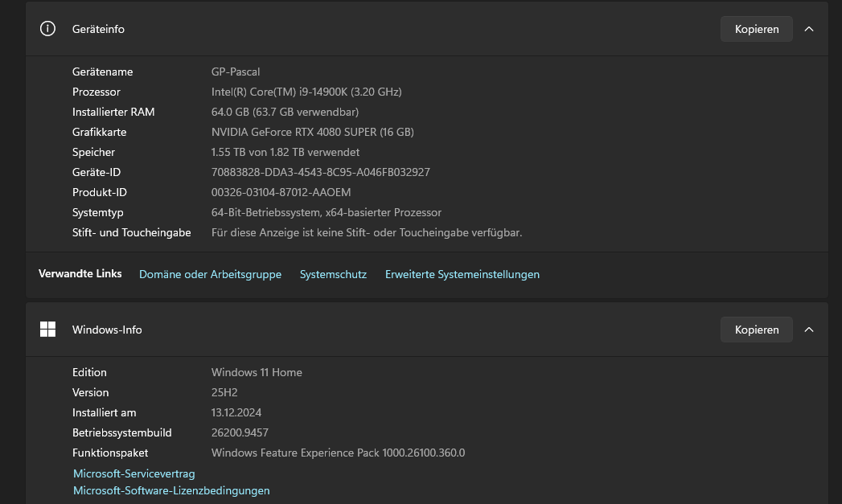This screenshot has width=842, height=504.
Task: Open Erweiterte Systemeinstellungen link
Action: 462,274
